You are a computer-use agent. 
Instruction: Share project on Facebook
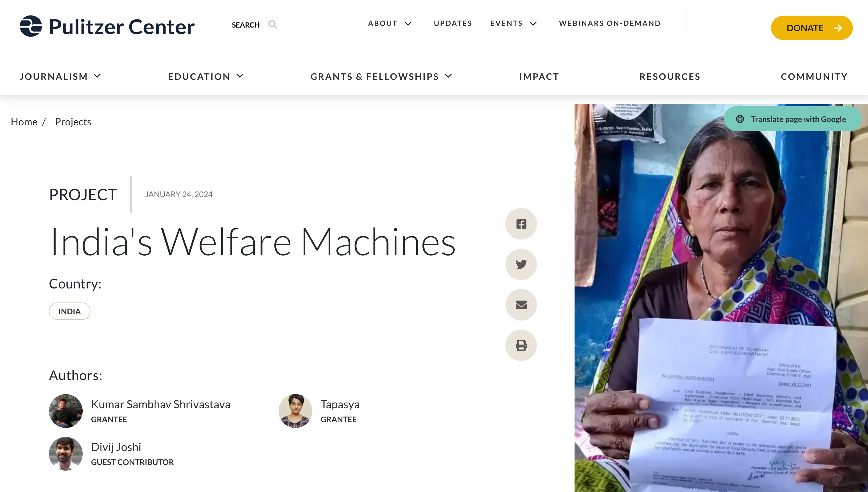pyautogui.click(x=521, y=224)
